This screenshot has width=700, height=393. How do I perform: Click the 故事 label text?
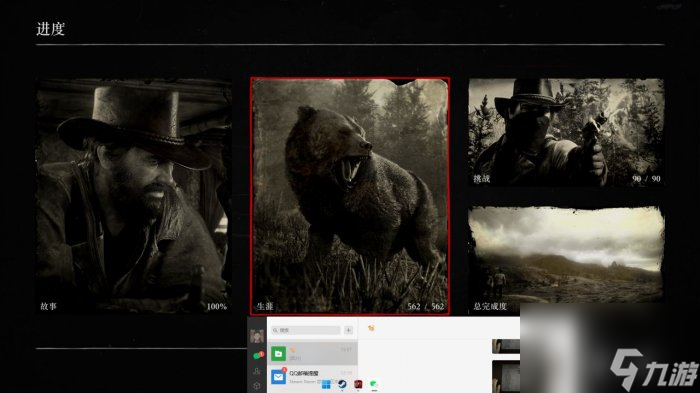pos(48,306)
